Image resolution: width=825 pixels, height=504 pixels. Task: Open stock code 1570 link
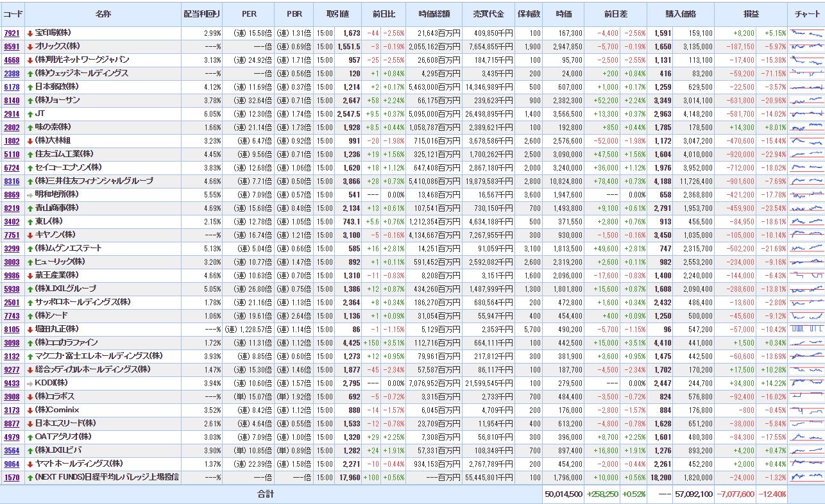click(x=12, y=477)
